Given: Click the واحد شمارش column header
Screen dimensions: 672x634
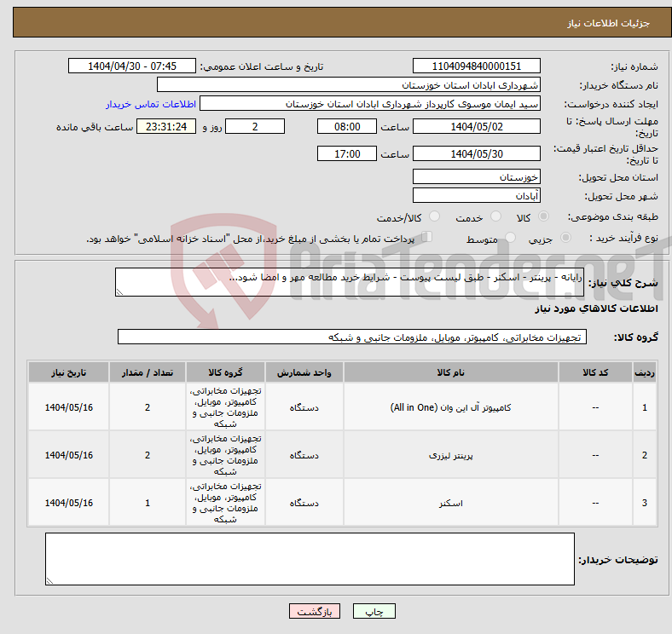Looking at the screenshot, I should [x=304, y=372].
